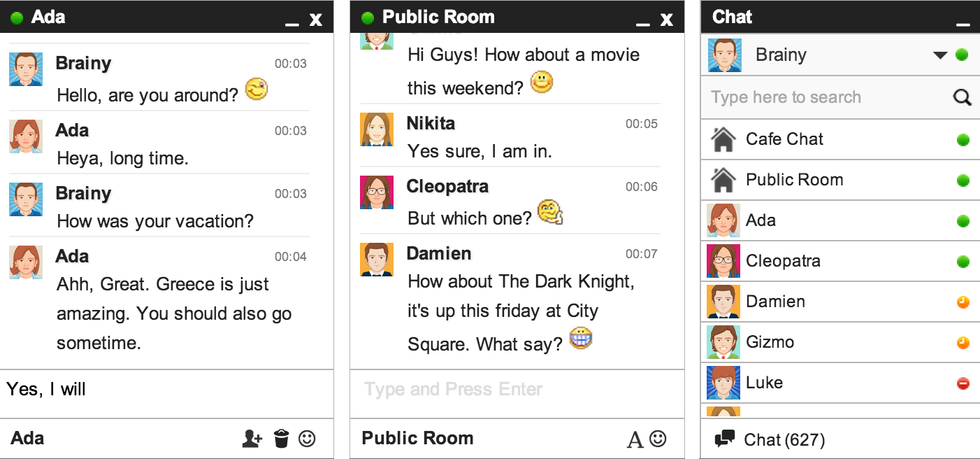This screenshot has width=980, height=459.
Task: Click the winking smiley in Brainy's hello message
Action: pos(257,90)
